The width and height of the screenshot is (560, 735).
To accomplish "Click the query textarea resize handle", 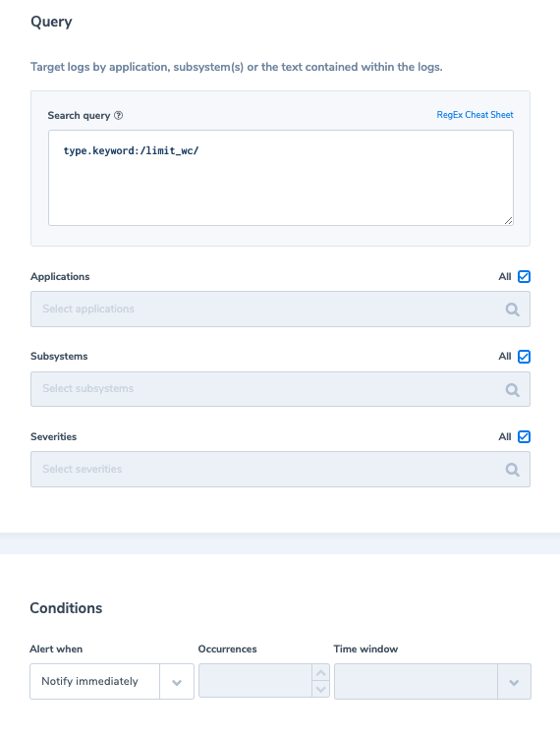I will [x=509, y=221].
